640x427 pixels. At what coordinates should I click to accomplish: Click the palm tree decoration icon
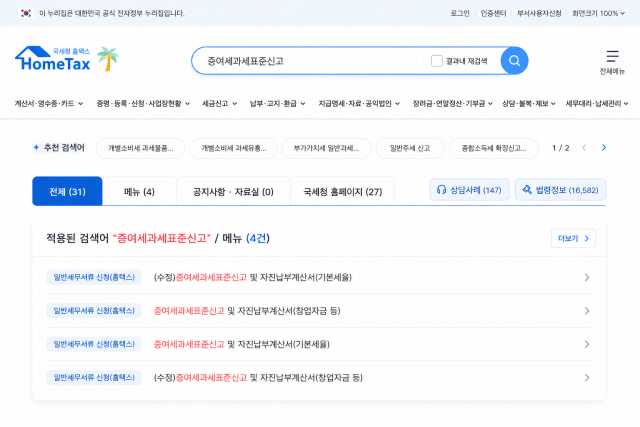click(108, 59)
